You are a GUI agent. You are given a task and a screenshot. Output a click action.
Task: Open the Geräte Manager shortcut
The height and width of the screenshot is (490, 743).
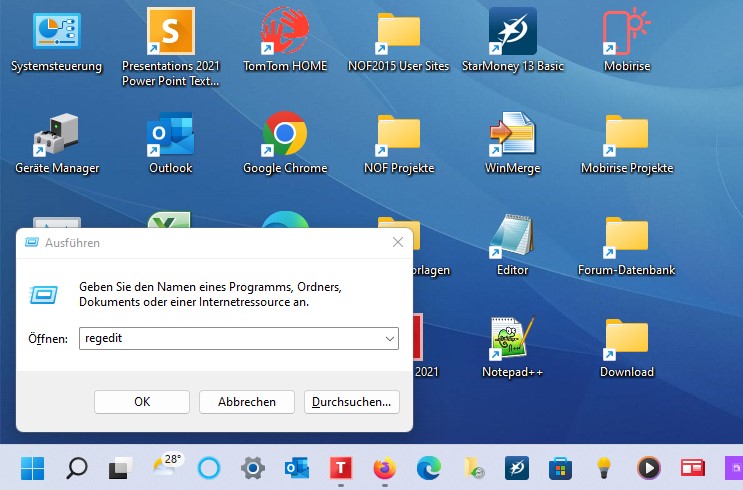coord(56,133)
